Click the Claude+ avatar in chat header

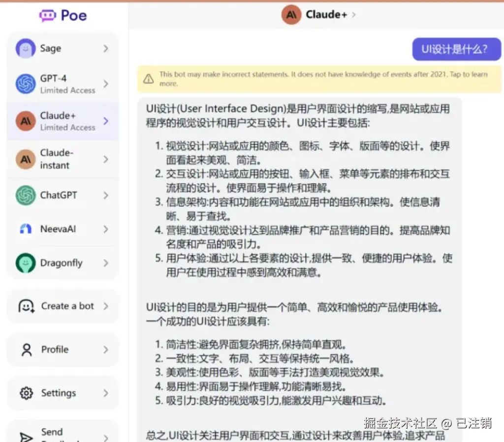coord(291,15)
